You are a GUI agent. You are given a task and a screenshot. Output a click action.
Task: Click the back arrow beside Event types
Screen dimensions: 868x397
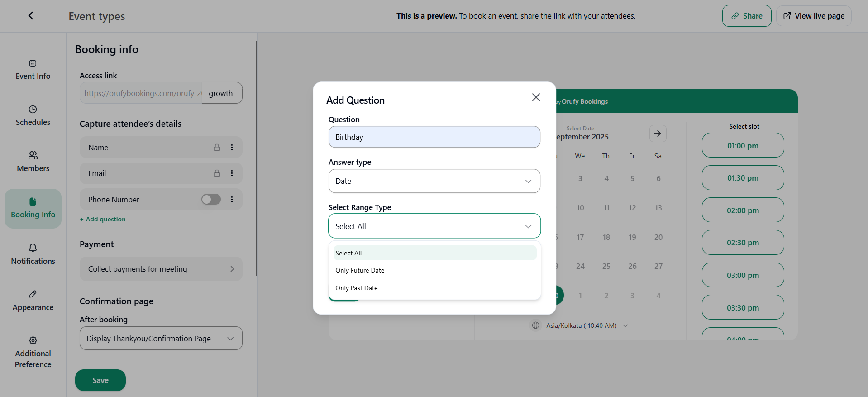[x=31, y=16]
